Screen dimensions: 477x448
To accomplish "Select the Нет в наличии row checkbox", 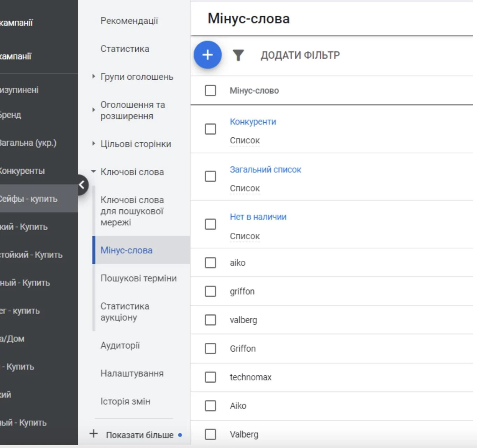I will point(210,224).
